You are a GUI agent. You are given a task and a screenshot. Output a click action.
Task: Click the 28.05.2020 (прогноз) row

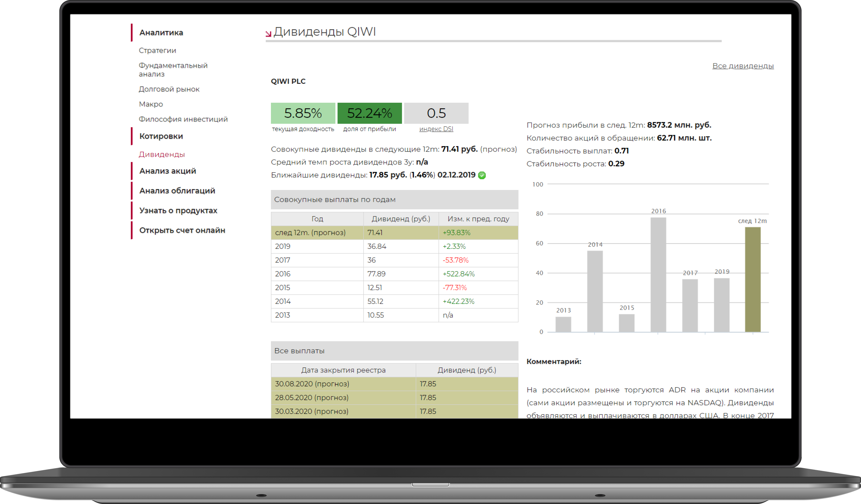(394, 398)
